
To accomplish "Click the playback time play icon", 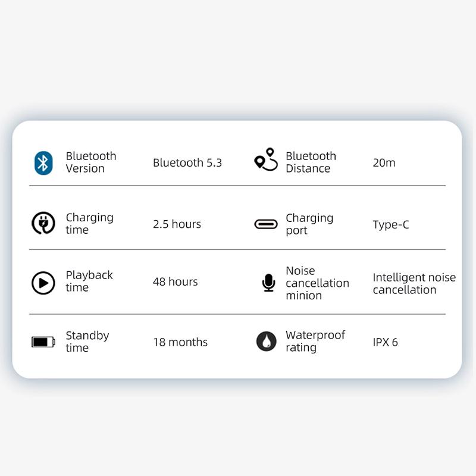I will point(43,283).
